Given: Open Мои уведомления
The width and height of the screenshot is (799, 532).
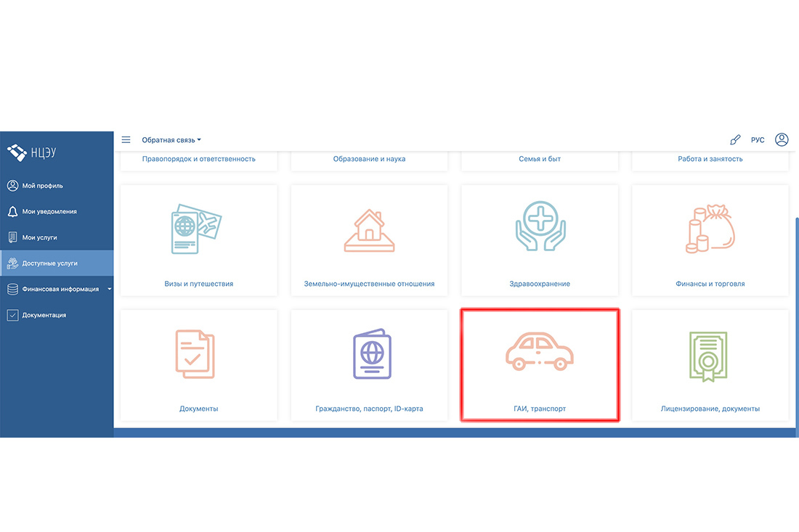Looking at the screenshot, I should 57,211.
